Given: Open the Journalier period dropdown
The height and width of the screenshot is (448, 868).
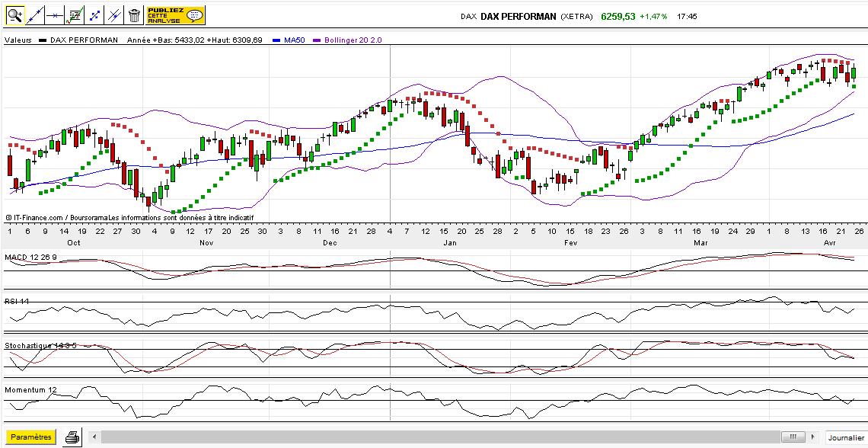Looking at the screenshot, I should [846, 437].
